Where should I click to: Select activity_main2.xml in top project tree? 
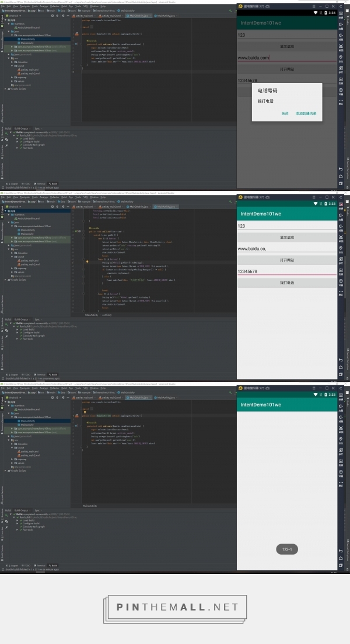point(29,74)
